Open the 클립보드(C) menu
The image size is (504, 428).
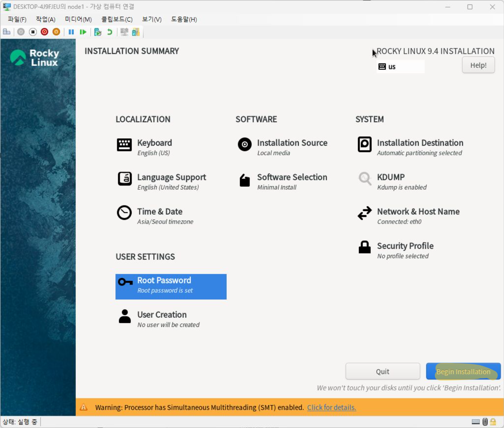tap(117, 19)
